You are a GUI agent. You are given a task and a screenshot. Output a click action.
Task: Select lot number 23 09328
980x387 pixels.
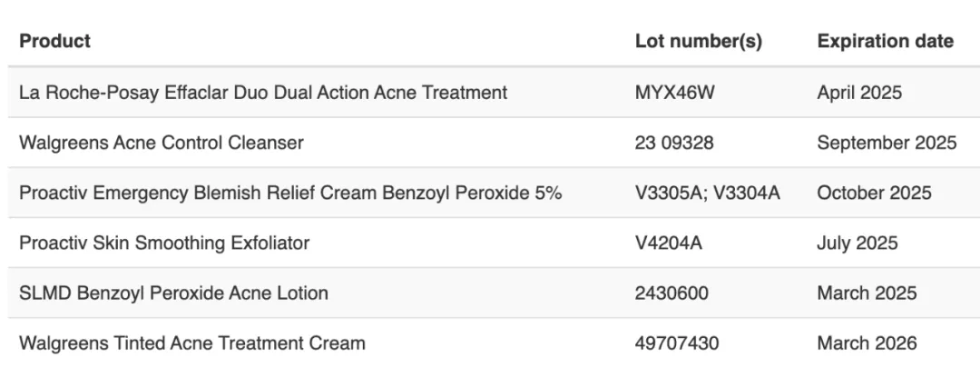pos(673,143)
